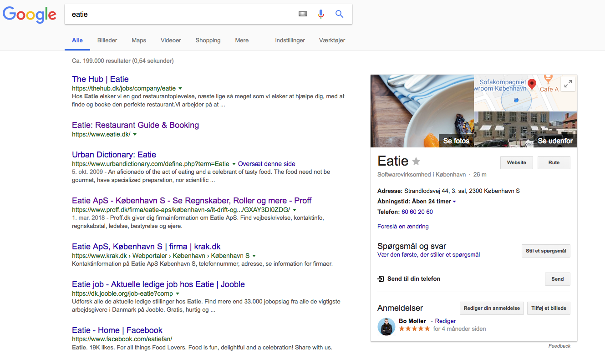
Task: Click Tilføj et billede button
Action: coord(549,308)
